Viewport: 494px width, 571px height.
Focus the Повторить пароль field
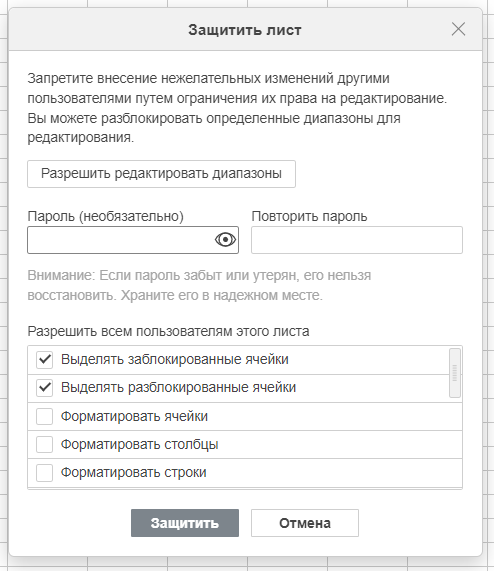357,240
